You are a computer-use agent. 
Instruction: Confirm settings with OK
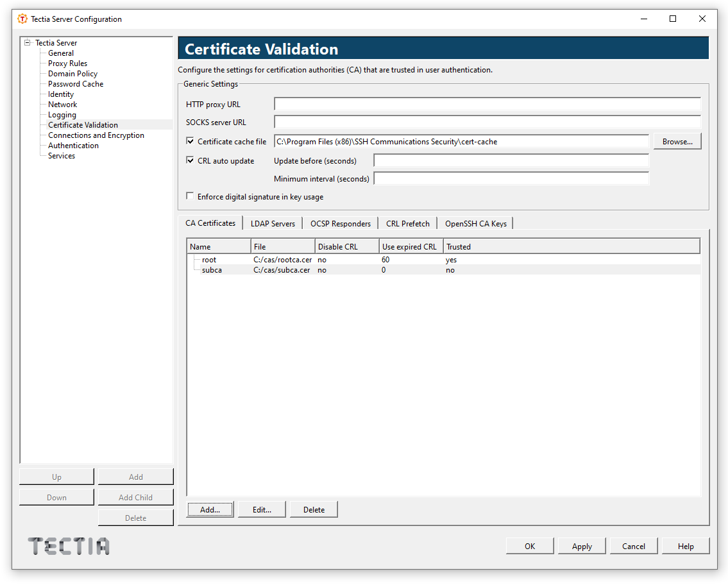tap(530, 546)
